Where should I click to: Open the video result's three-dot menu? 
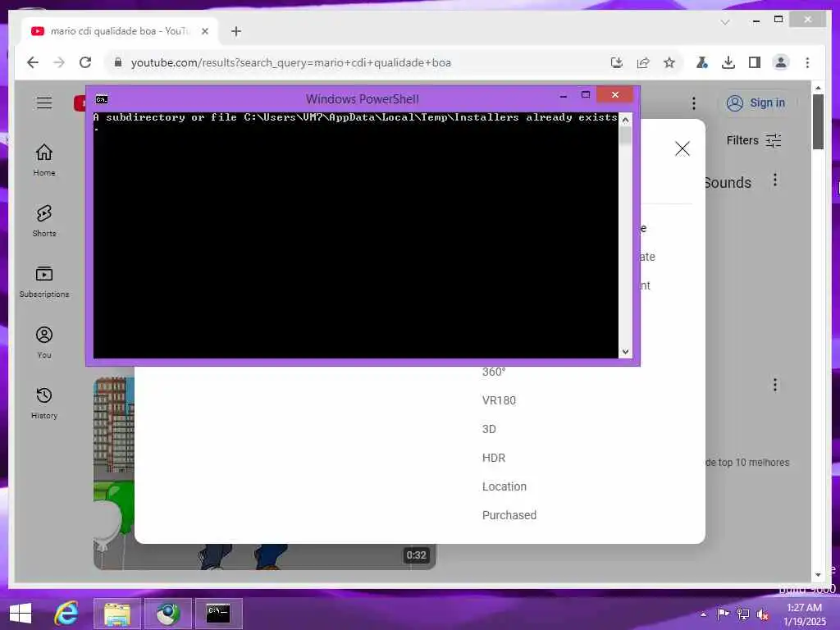coord(774,385)
